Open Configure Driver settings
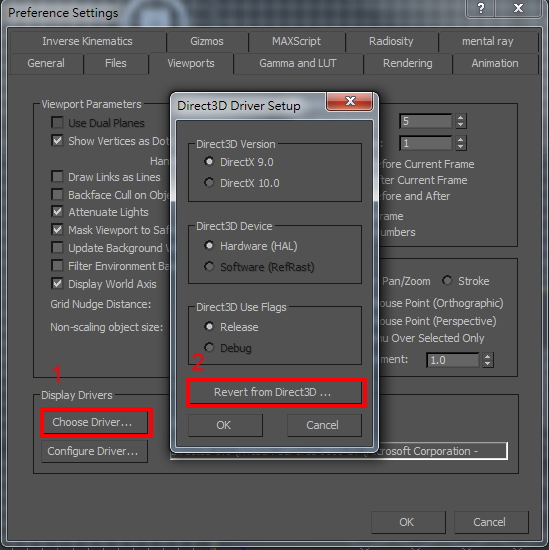This screenshot has width=549, height=550. [x=94, y=451]
